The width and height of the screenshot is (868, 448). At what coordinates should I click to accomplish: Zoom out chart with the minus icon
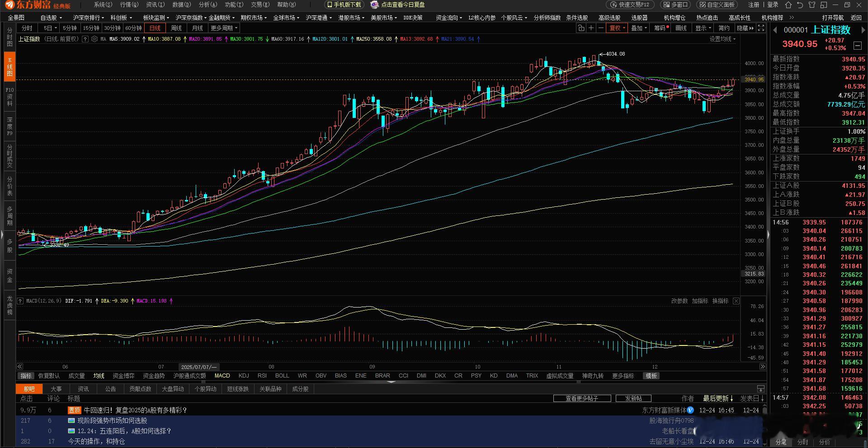pyautogui.click(x=601, y=28)
